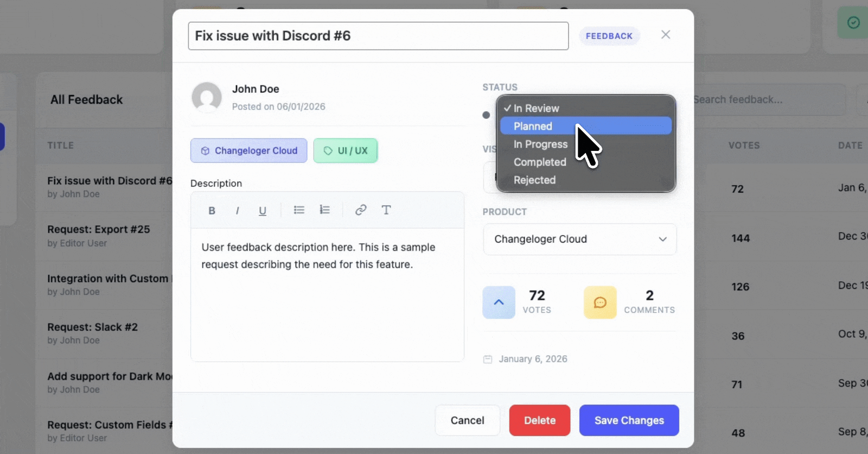Click John Doe's avatar picture
The height and width of the screenshot is (454, 868).
[207, 97]
